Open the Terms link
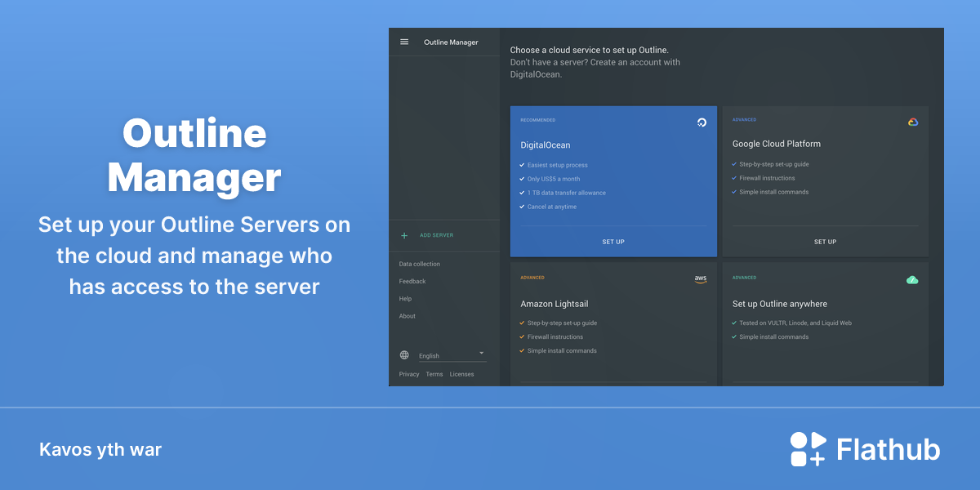980x490 pixels. coord(434,374)
